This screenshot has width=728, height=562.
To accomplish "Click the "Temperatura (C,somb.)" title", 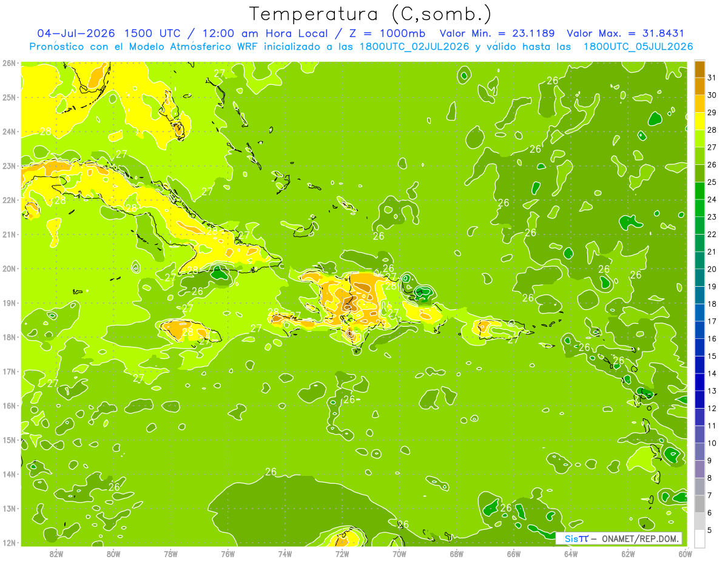I will coord(370,14).
